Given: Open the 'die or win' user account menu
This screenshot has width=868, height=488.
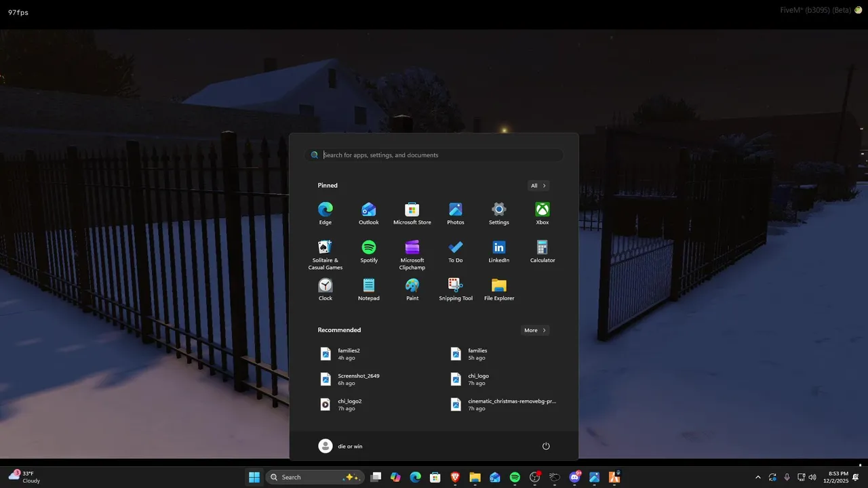Looking at the screenshot, I should 341,446.
